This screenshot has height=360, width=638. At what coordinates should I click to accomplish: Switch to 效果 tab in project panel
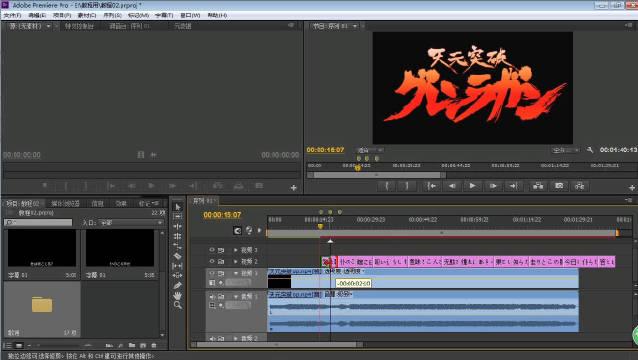click(x=121, y=203)
